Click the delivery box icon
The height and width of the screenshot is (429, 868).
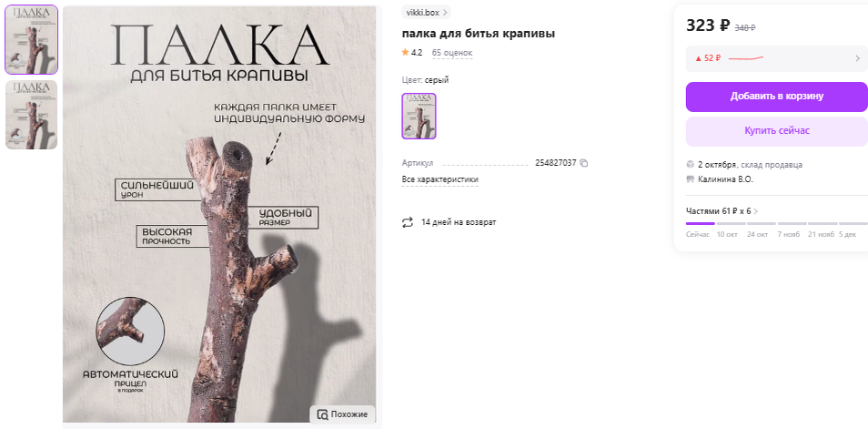click(691, 165)
